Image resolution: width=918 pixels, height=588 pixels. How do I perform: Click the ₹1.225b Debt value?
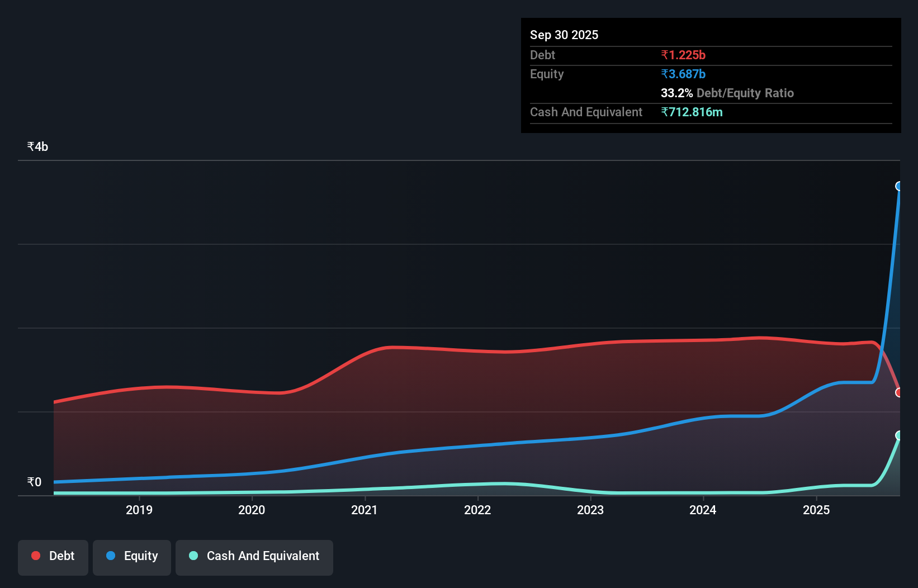click(683, 55)
